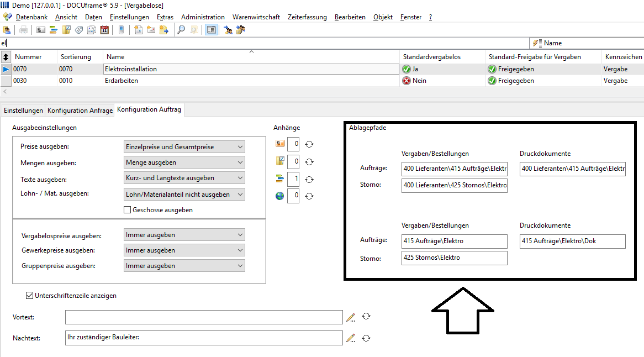Viewport: 644px width, 357px height.
Task: Click the sort arrows icon at table corner
Action: (x=6, y=57)
